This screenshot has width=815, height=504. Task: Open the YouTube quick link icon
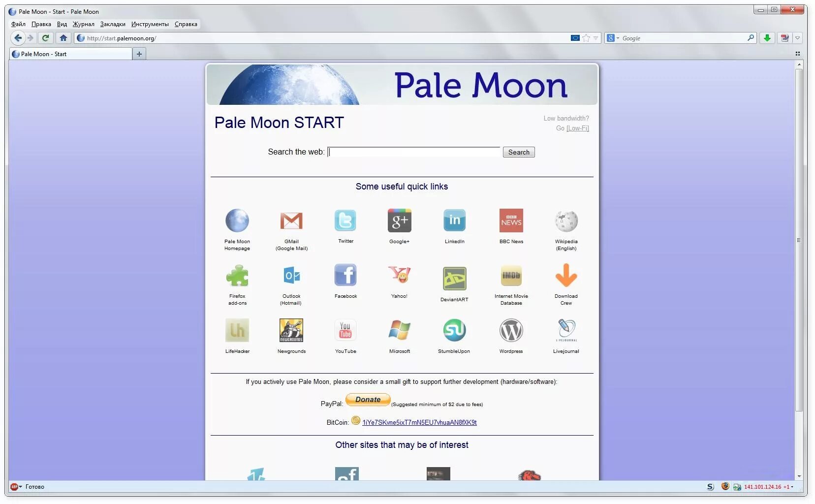(345, 330)
